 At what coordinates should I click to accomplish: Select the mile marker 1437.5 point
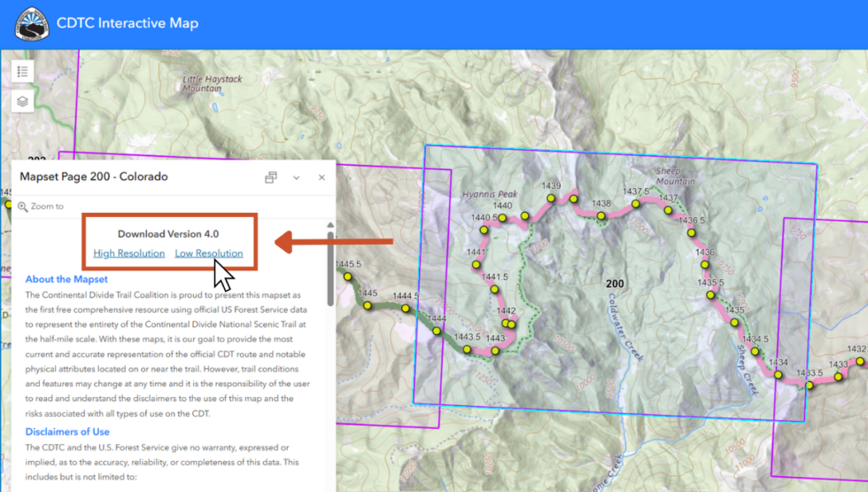click(x=636, y=204)
